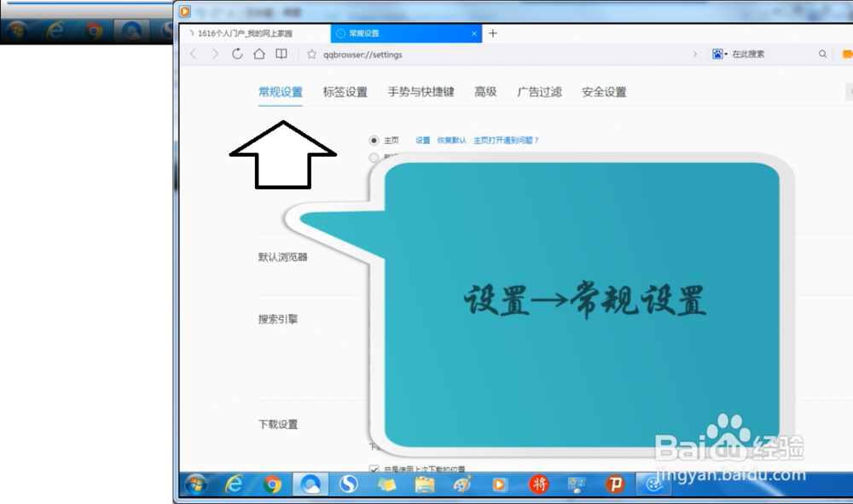Click the 搜索引擎 section label

(x=278, y=319)
